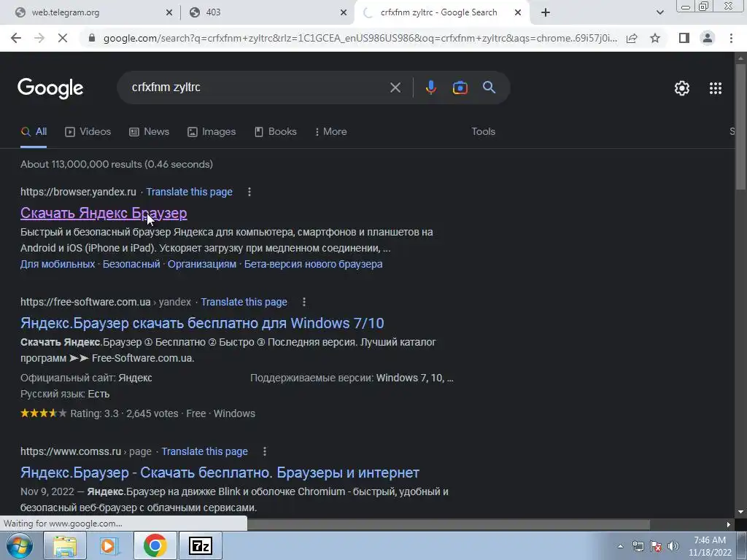Screen dimensions: 747x560
Task: Open Бета-версия нового браузера sitelink
Action: [x=314, y=264]
